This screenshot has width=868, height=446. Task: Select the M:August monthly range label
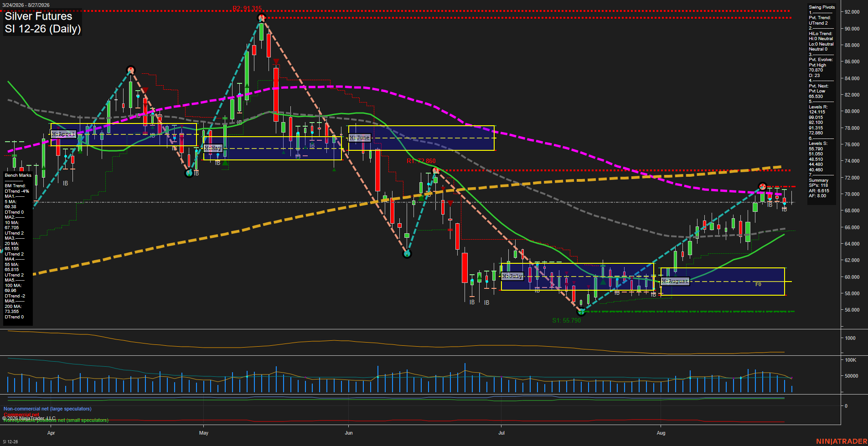pyautogui.click(x=675, y=281)
